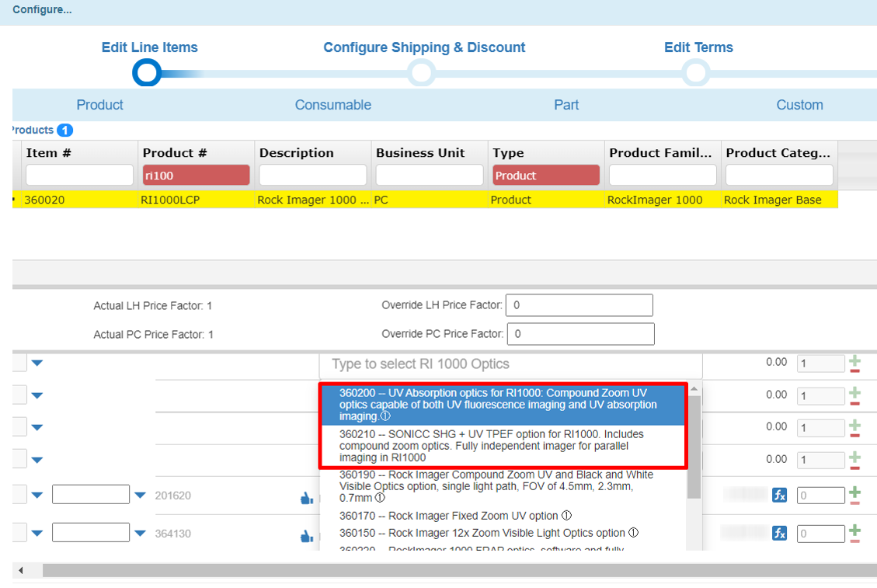
Task: Open the info icon for option 360170
Action: click(566, 516)
